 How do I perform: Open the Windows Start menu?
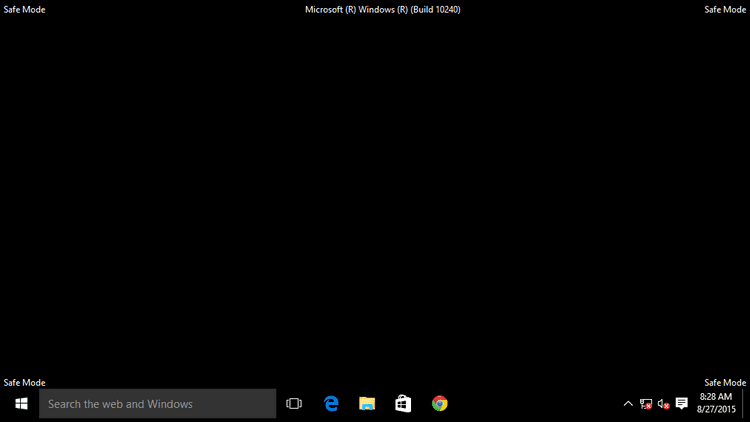(x=21, y=404)
